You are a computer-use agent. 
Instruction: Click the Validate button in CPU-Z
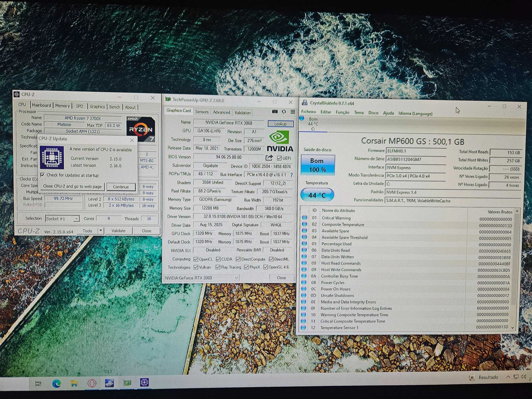click(119, 231)
